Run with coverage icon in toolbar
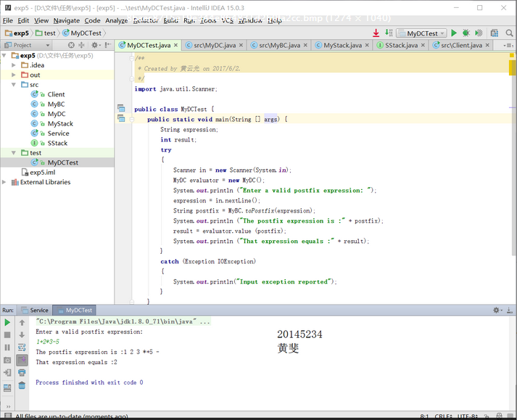The image size is (517, 420). 479,33
